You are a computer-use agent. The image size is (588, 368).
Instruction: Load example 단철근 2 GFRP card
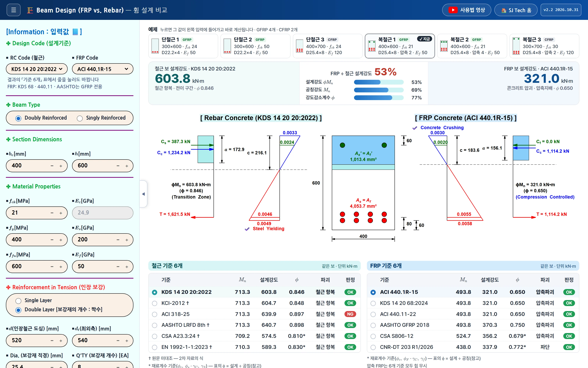point(255,46)
